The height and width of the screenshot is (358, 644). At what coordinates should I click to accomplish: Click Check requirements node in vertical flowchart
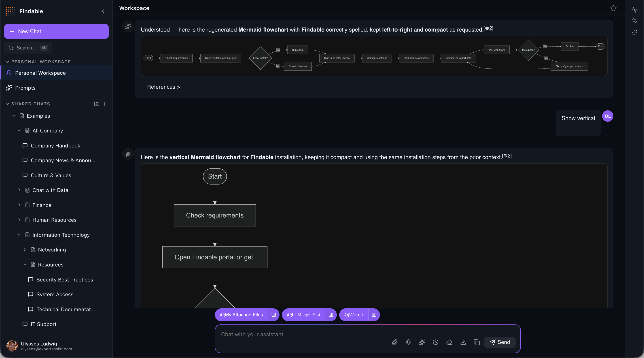tap(215, 215)
